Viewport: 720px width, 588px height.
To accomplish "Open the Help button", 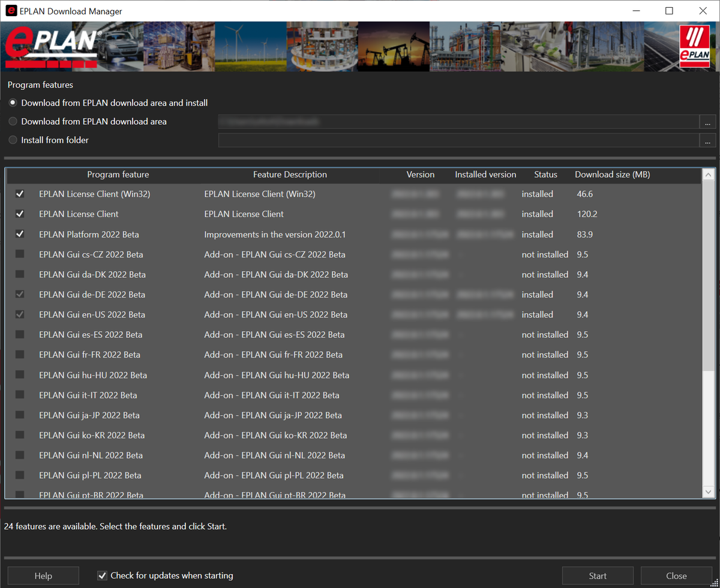I will 43,576.
